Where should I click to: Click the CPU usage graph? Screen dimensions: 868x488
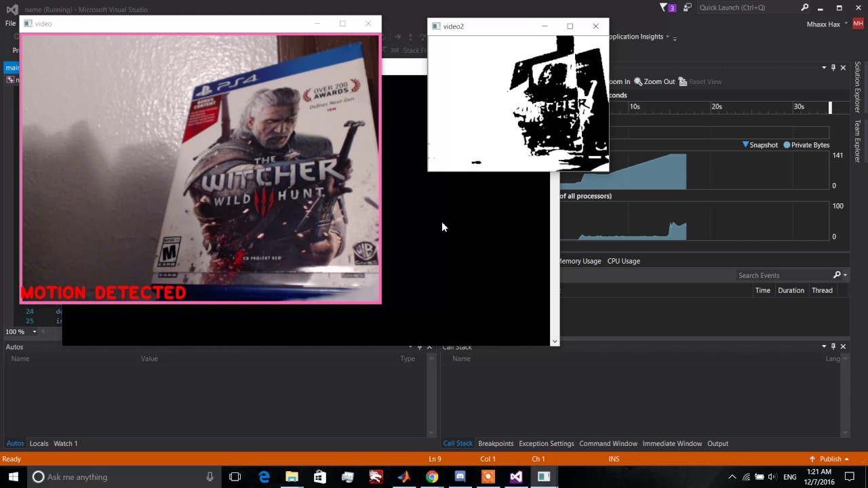click(x=694, y=221)
